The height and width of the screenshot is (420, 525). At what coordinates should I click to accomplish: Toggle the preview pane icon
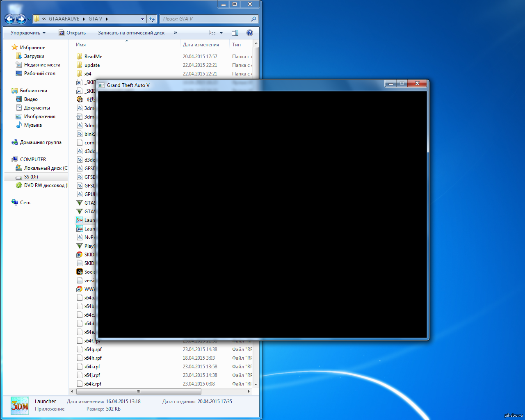click(x=235, y=33)
